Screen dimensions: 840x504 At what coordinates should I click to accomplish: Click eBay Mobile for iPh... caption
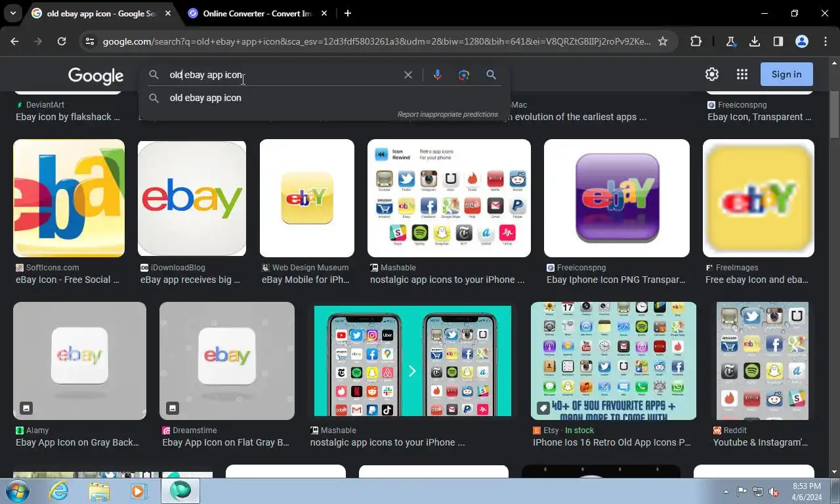pos(306,280)
